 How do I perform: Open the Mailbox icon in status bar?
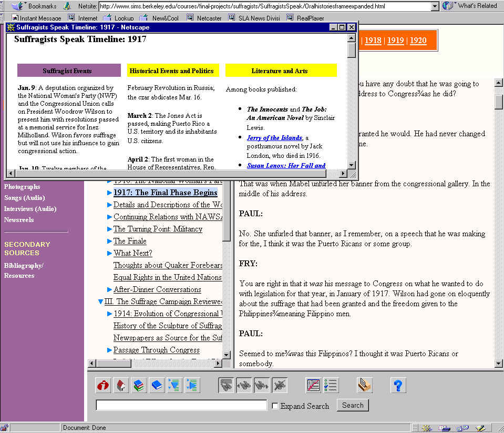tap(444, 428)
